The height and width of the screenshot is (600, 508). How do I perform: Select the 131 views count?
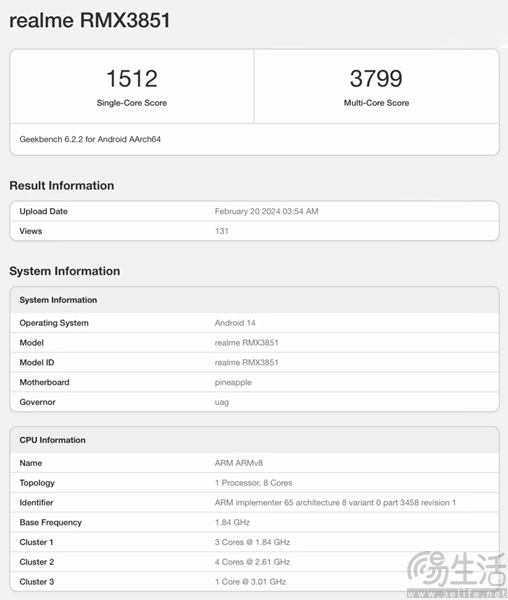click(x=221, y=231)
